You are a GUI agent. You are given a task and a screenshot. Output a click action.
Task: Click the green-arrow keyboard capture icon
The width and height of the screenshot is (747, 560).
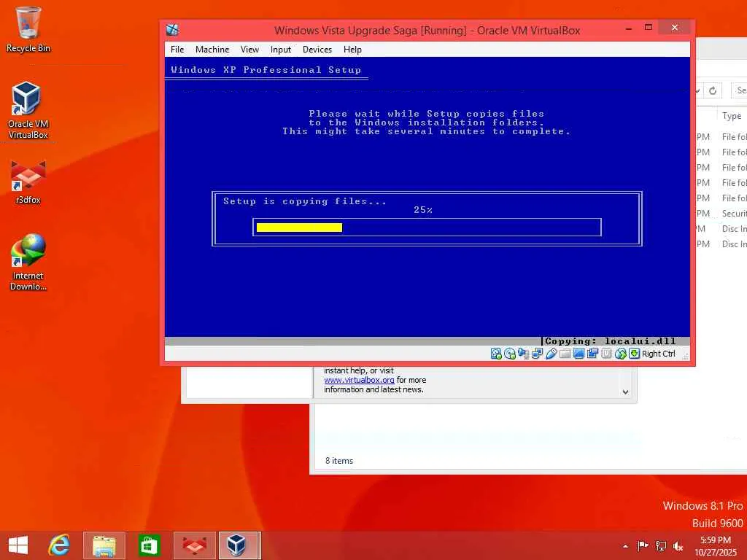(x=634, y=354)
